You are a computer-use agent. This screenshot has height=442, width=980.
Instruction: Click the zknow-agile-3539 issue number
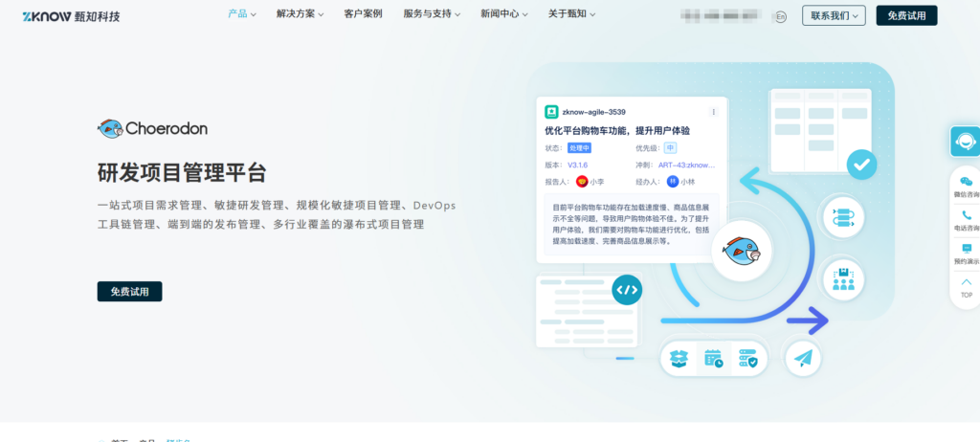coord(593,112)
